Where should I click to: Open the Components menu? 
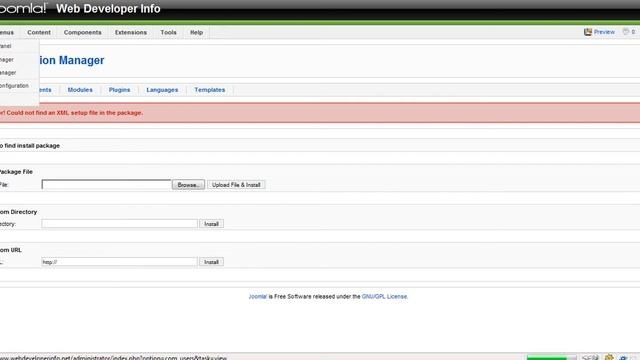(x=82, y=32)
